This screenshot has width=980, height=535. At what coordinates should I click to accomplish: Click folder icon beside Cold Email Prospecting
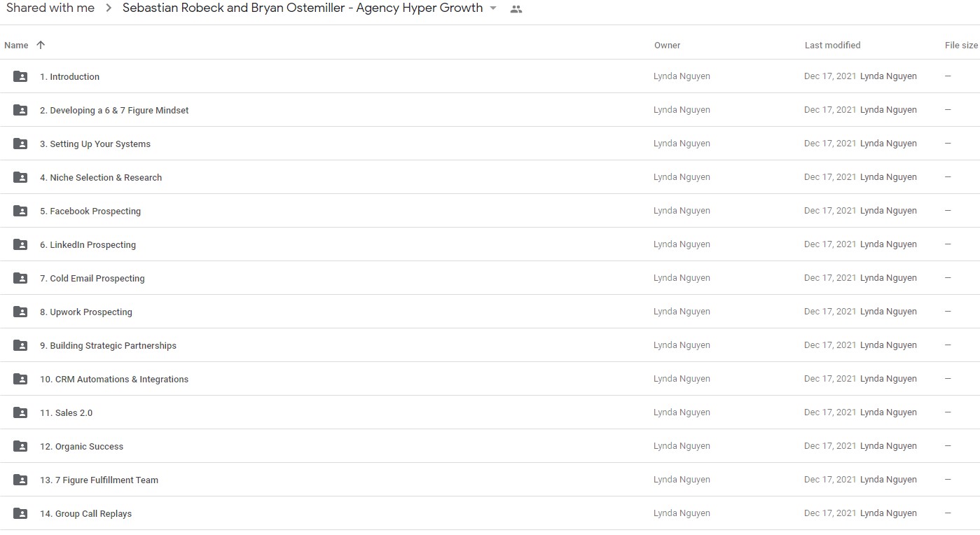coord(20,278)
